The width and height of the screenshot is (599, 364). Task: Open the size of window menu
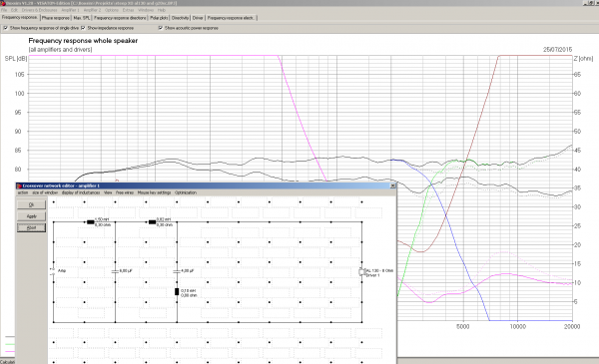click(45, 192)
